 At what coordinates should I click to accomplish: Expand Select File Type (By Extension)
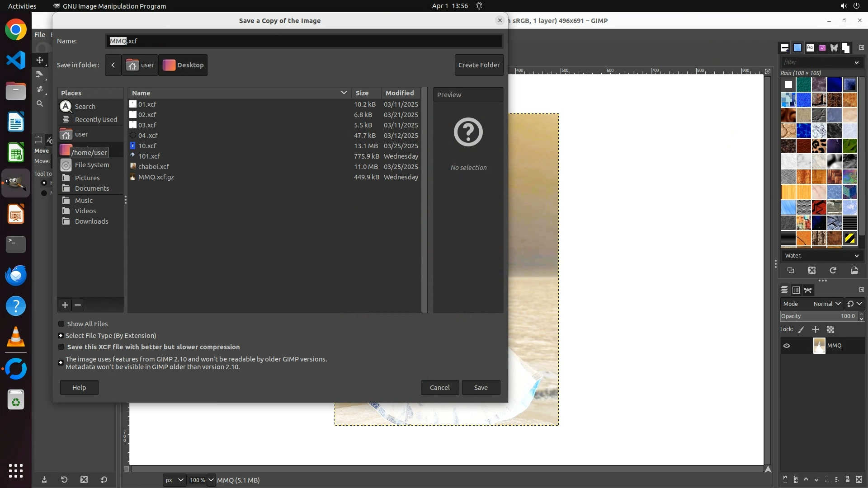[x=61, y=336]
